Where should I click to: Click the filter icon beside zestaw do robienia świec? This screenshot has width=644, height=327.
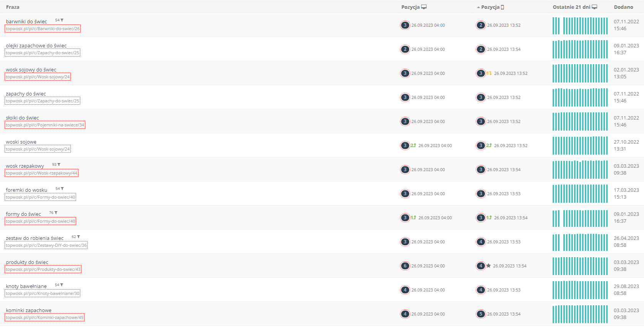[x=78, y=236]
